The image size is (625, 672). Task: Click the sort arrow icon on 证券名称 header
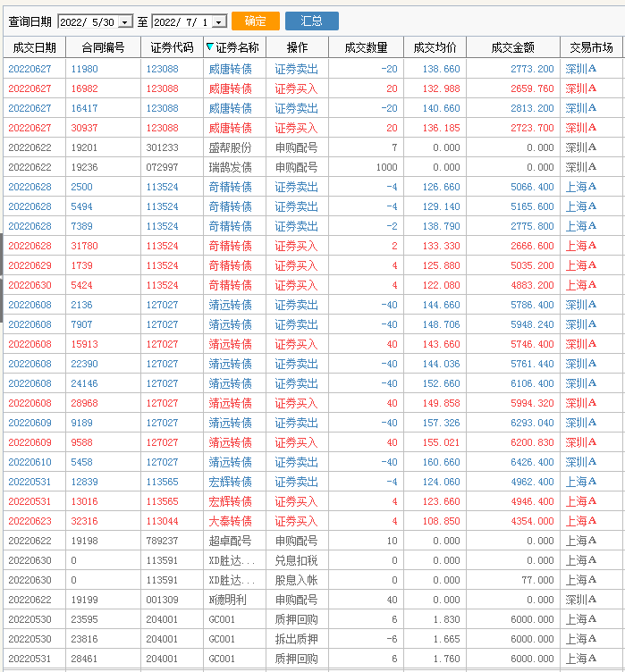click(209, 46)
